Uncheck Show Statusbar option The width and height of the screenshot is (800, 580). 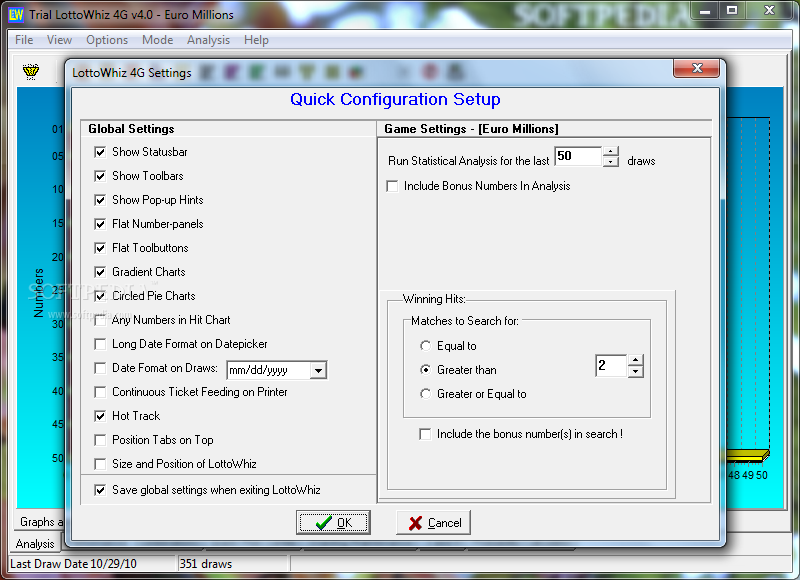click(x=100, y=152)
